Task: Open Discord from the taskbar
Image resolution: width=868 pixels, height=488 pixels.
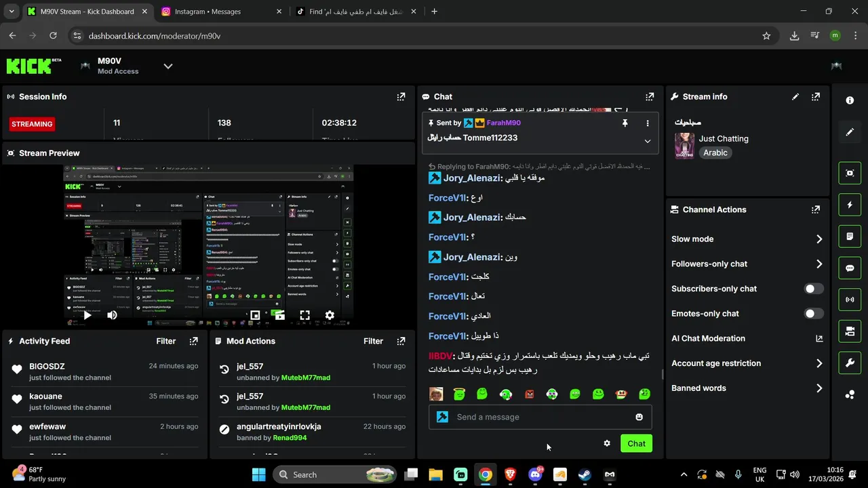Action: tap(535, 475)
